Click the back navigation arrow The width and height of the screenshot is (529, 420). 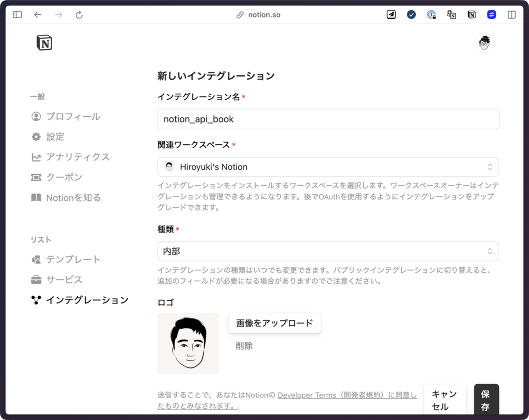tap(37, 15)
